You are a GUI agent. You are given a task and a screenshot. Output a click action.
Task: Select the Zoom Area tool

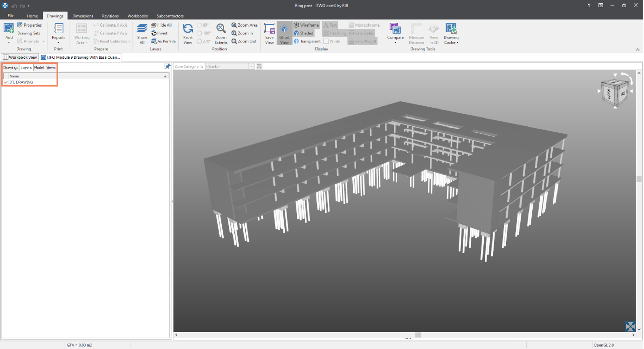click(x=244, y=25)
